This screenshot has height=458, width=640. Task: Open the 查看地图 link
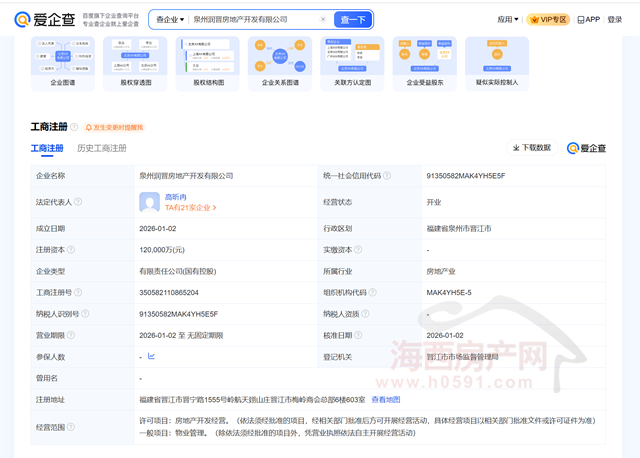tap(385, 400)
